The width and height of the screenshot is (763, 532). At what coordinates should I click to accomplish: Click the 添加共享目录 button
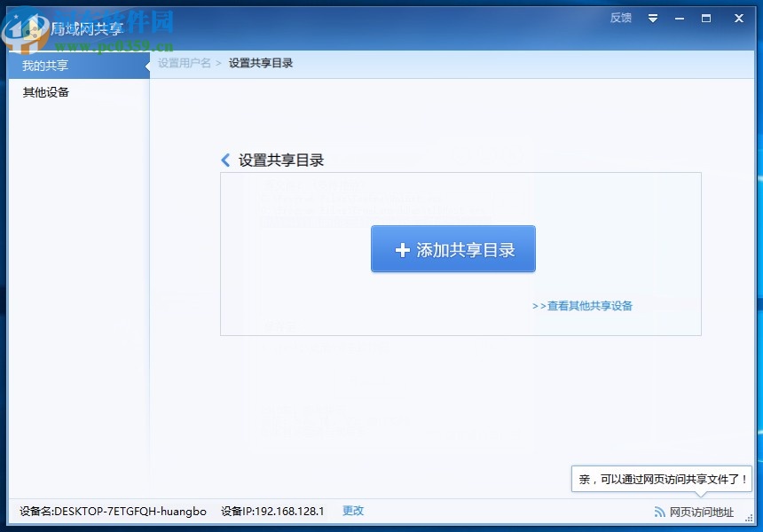tap(453, 248)
